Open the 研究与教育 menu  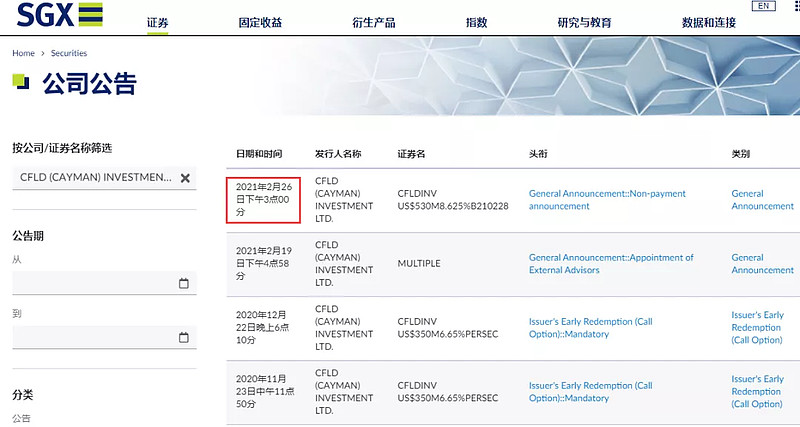click(x=584, y=22)
